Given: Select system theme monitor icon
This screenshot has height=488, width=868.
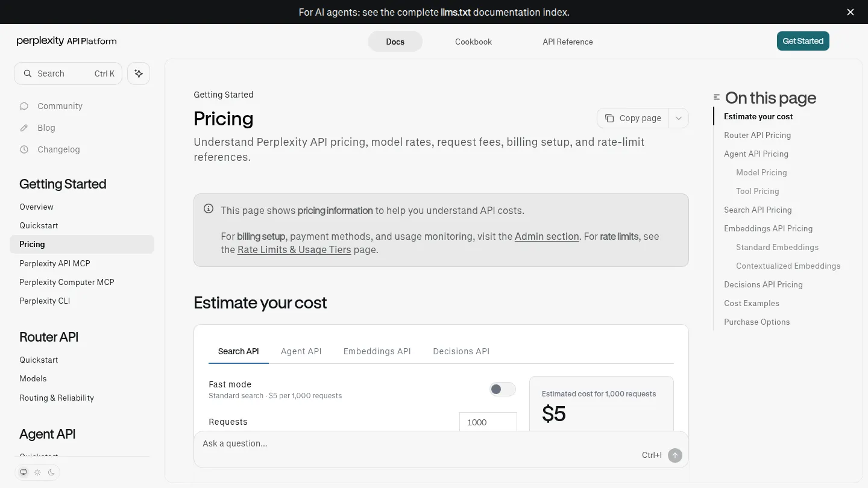Looking at the screenshot, I should tap(24, 472).
